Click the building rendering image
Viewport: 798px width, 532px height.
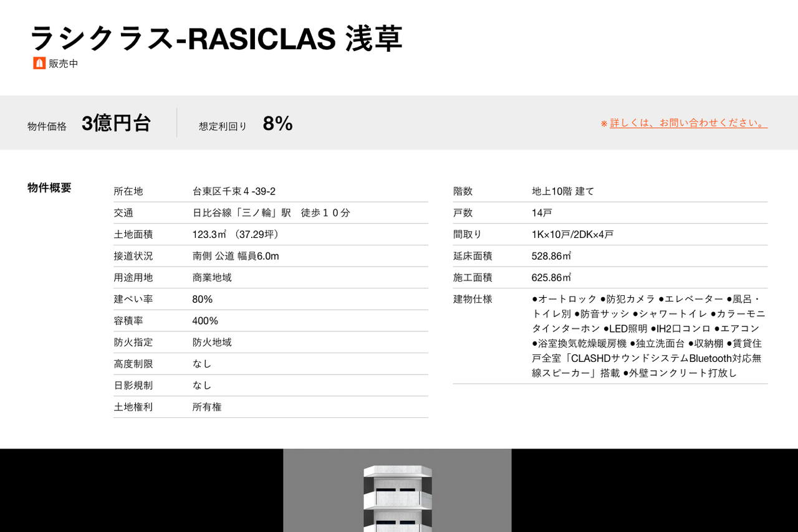pos(397,491)
